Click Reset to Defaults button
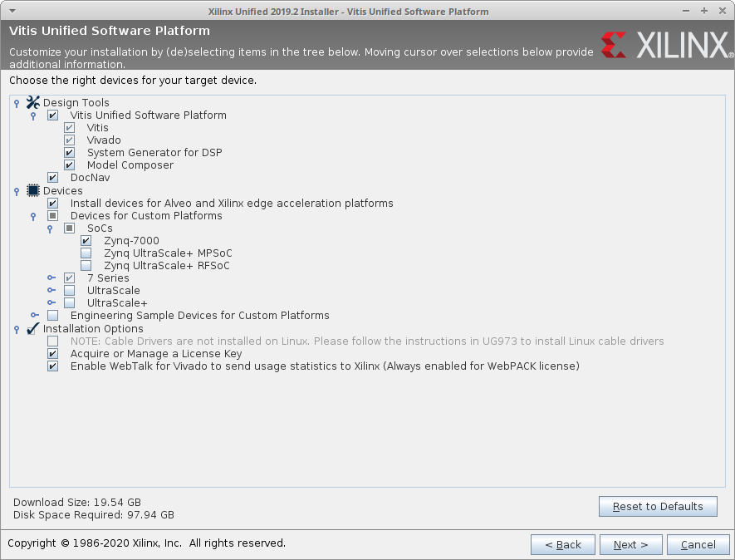The height and width of the screenshot is (560, 735). coord(658,507)
